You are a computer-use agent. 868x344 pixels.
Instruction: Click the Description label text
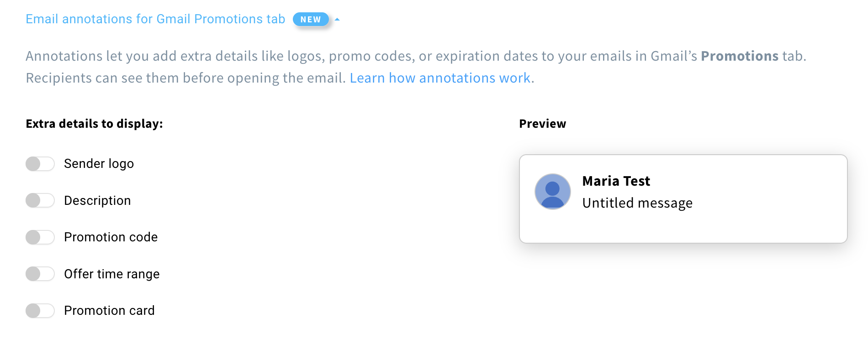point(97,201)
